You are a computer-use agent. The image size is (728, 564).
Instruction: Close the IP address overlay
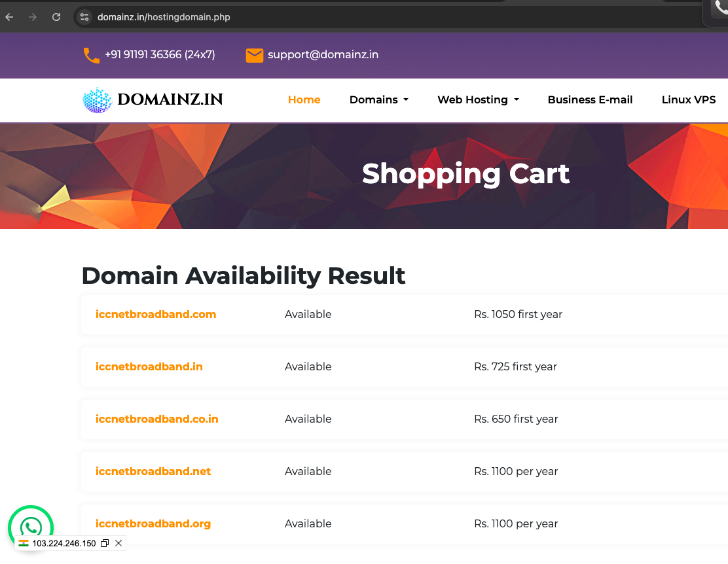click(x=118, y=543)
